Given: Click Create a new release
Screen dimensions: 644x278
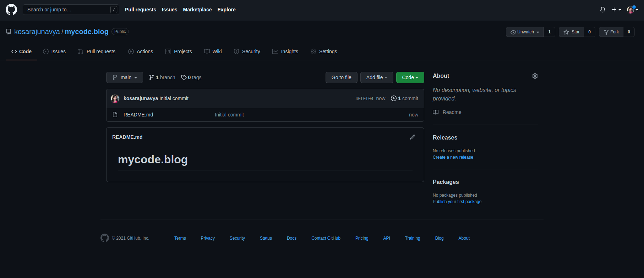Looking at the screenshot, I should pyautogui.click(x=453, y=157).
